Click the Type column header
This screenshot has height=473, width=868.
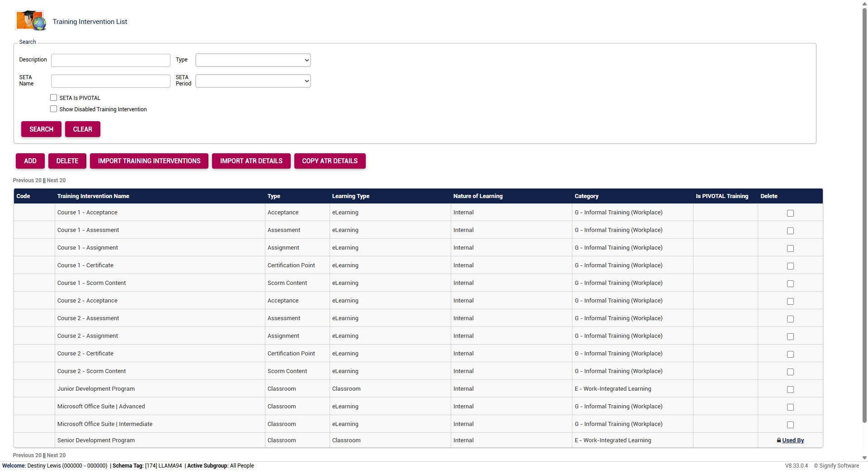(x=274, y=196)
